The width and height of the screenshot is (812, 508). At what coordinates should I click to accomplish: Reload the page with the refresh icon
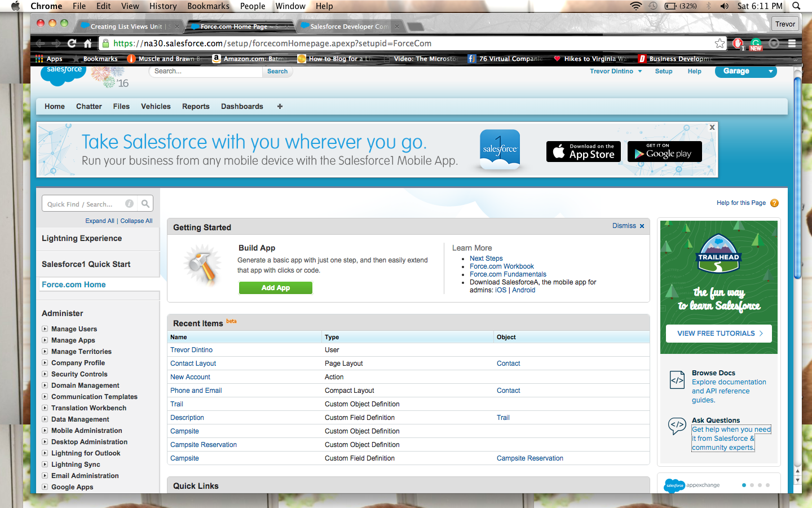(x=72, y=43)
